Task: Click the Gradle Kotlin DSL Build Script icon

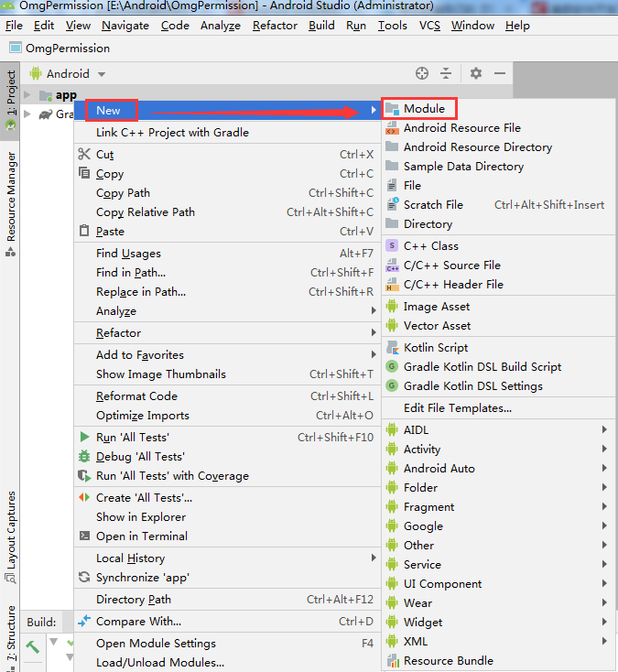Action: click(x=392, y=366)
